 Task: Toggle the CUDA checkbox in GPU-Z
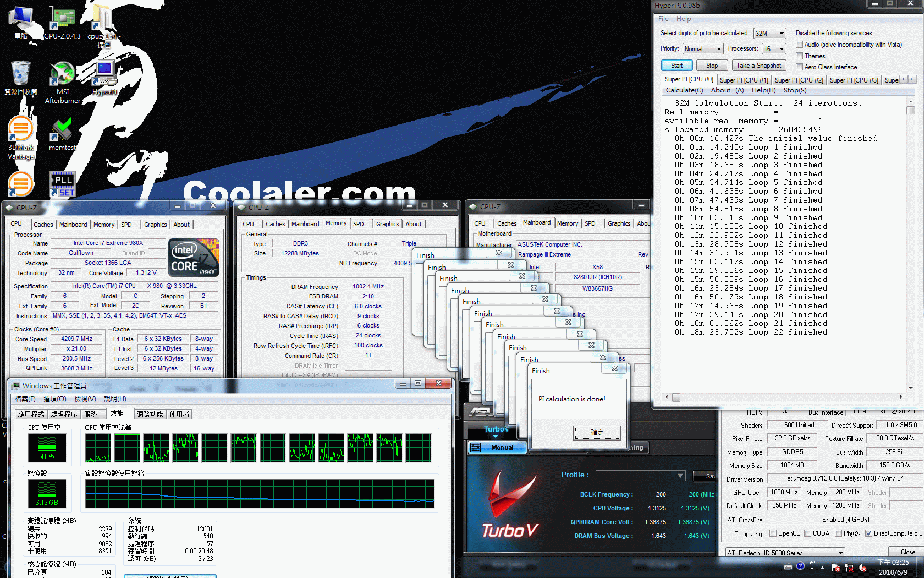pos(807,533)
